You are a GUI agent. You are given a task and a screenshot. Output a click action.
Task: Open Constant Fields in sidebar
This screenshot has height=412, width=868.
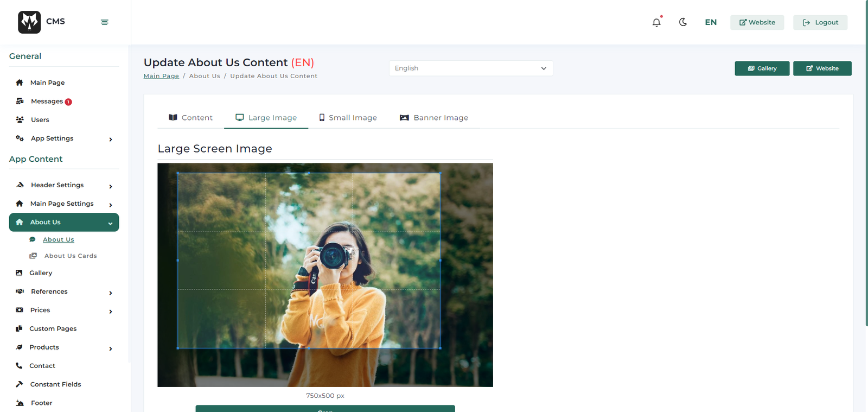pos(55,384)
